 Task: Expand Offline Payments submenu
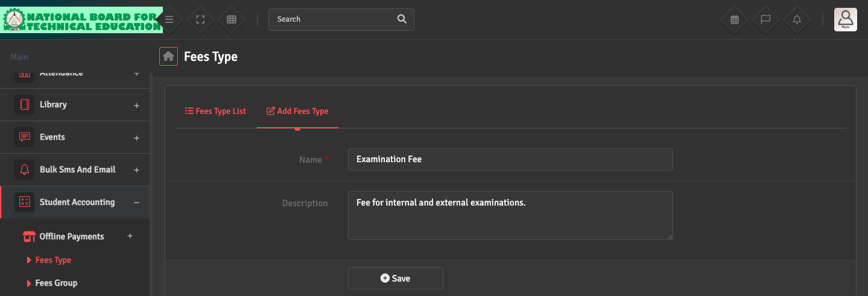[72, 236]
